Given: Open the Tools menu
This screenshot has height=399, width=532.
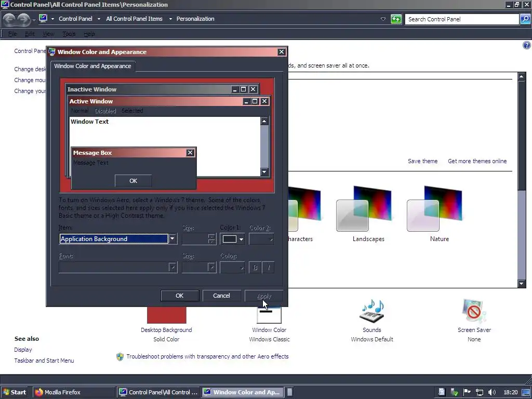Looking at the screenshot, I should tap(69, 34).
